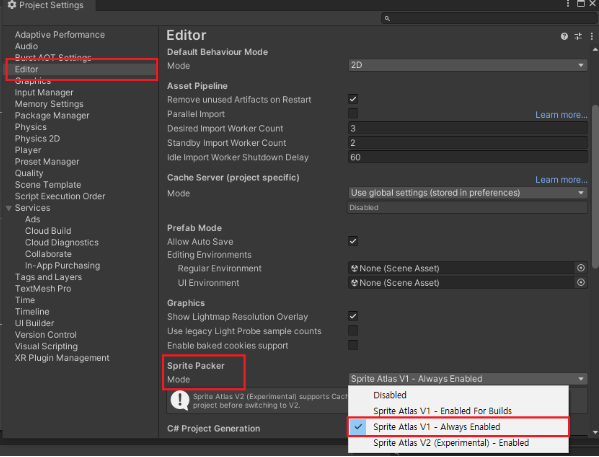This screenshot has height=457, width=599.
Task: Click the Sprite Atlas V2 warning icon
Action: coord(180,400)
